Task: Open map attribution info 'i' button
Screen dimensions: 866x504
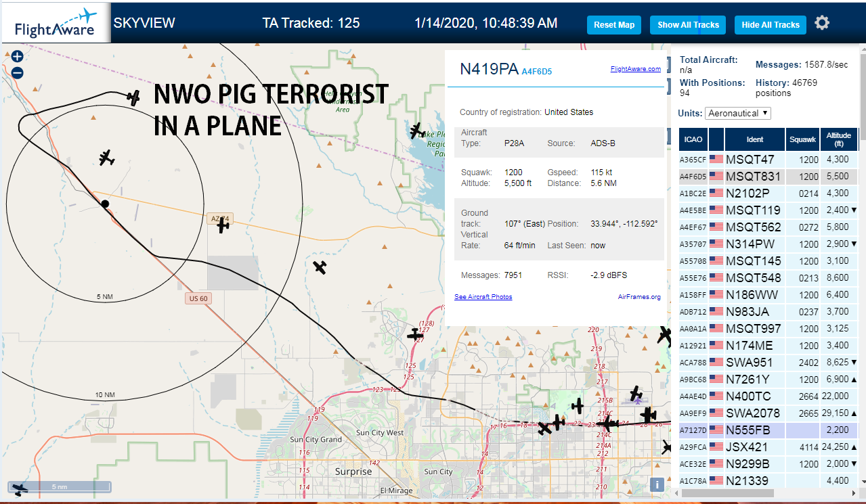Action: point(656,484)
